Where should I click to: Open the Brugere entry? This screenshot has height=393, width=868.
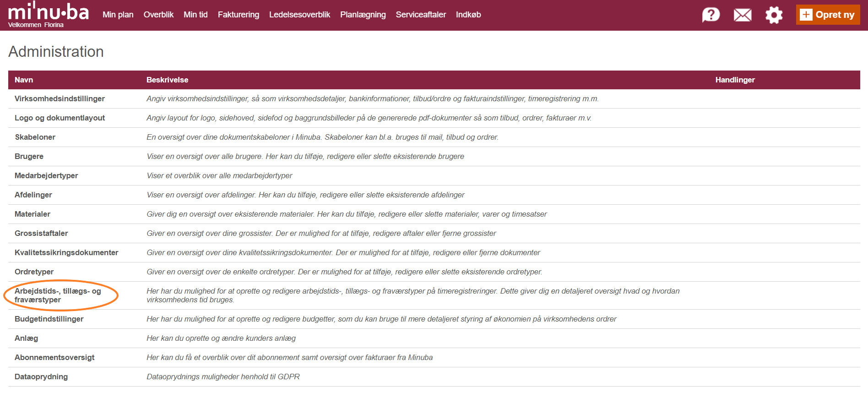tap(29, 156)
